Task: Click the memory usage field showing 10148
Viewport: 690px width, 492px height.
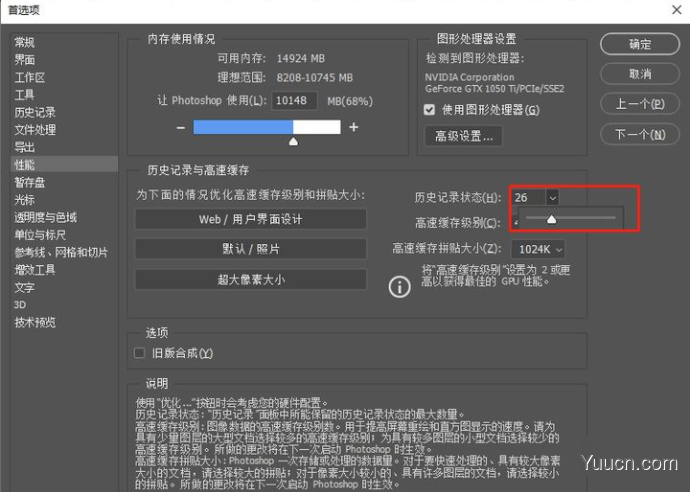Action: coord(294,101)
